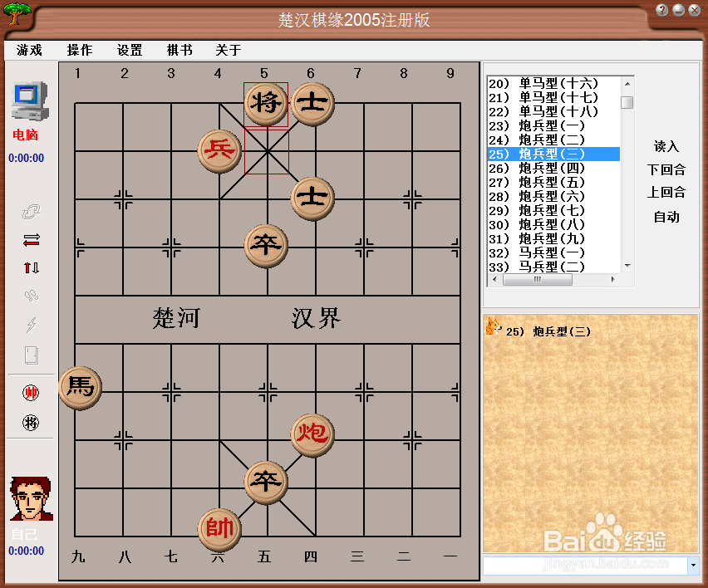Click the tree logo in title bar

(x=17, y=13)
